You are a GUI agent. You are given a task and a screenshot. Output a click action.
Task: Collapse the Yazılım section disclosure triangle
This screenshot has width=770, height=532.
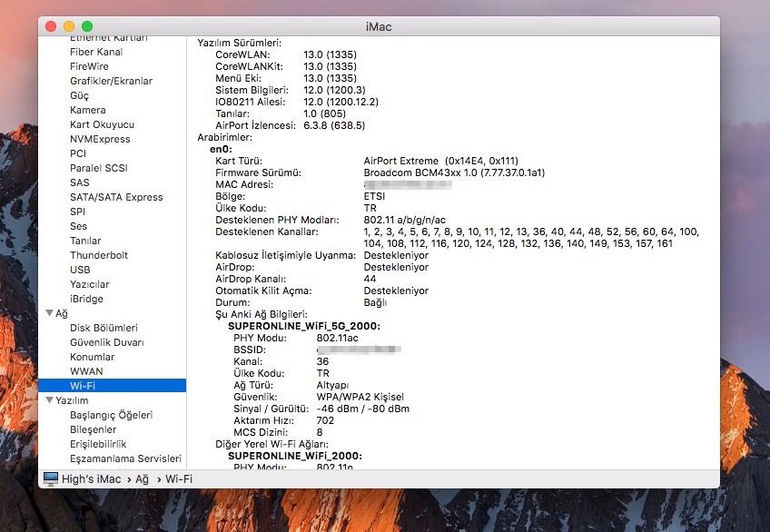pyautogui.click(x=48, y=400)
